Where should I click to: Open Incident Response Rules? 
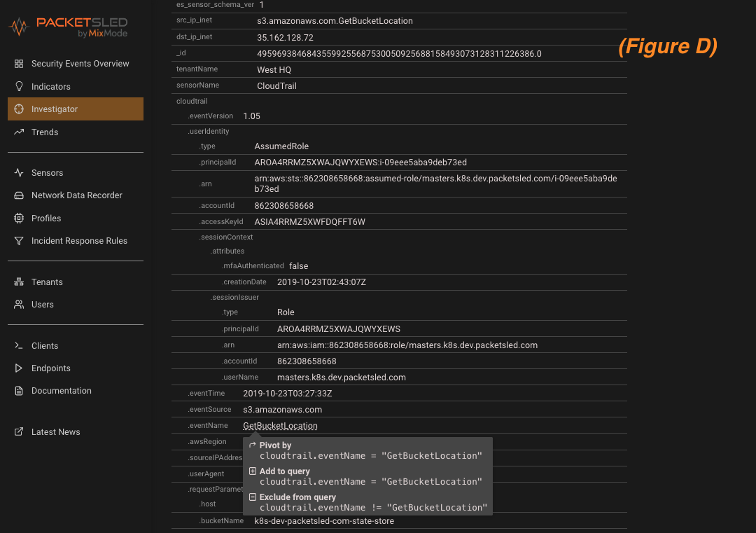[x=79, y=241]
